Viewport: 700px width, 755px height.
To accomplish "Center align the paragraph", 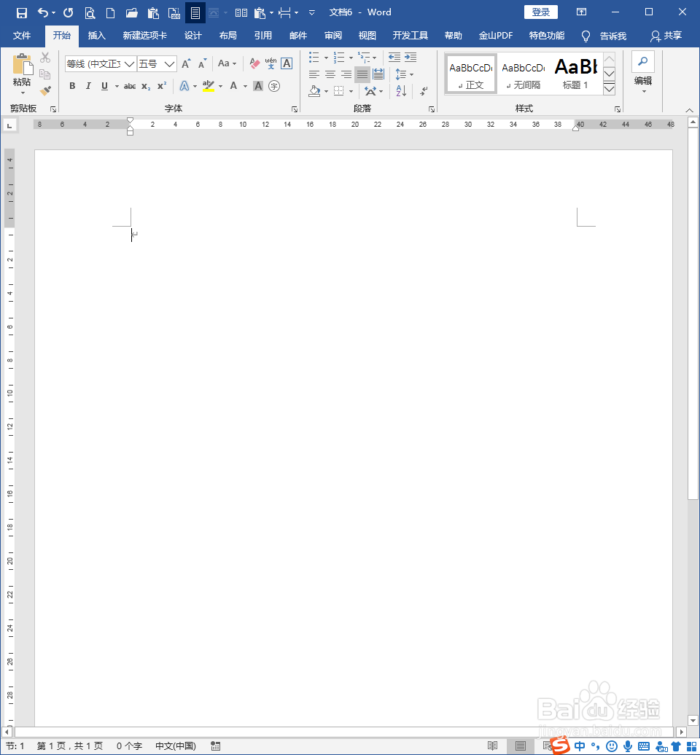I will (330, 74).
